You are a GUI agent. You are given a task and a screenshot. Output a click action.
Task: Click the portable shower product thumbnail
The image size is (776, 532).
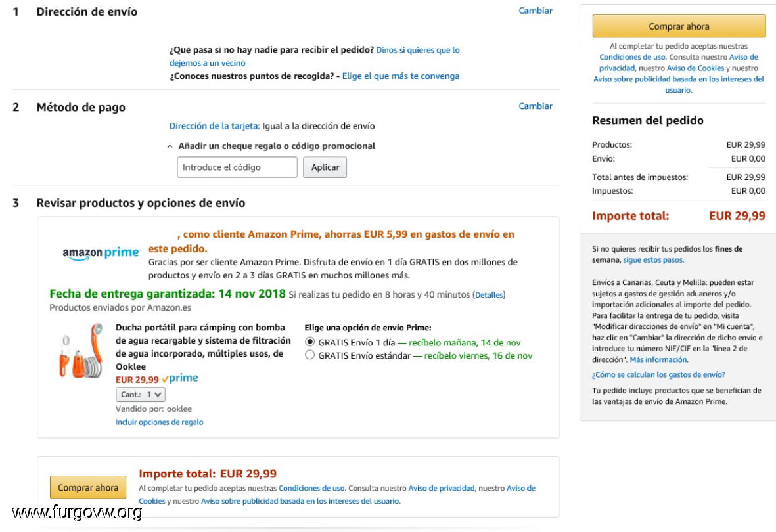[81, 351]
